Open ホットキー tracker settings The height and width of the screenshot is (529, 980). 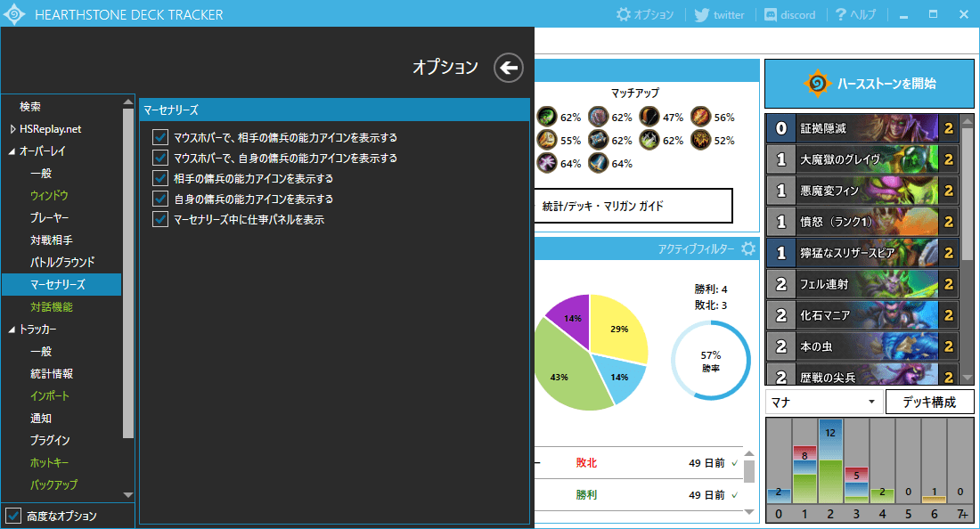coord(49,463)
